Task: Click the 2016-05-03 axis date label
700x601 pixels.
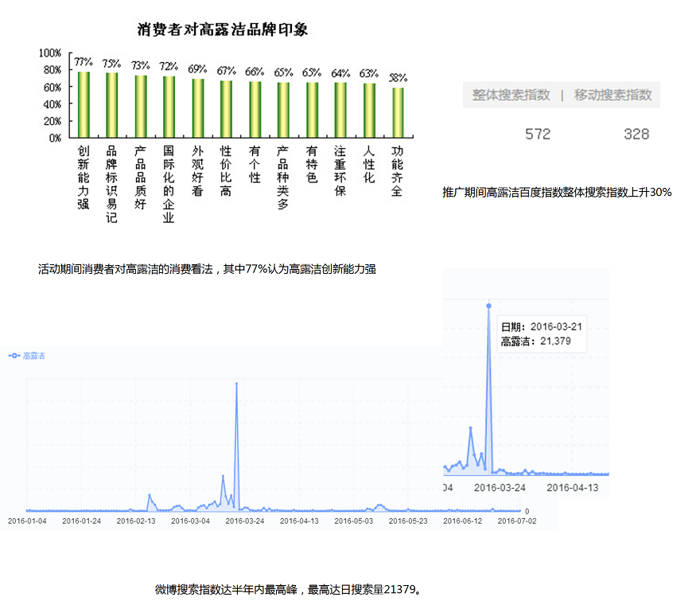Action: click(353, 521)
